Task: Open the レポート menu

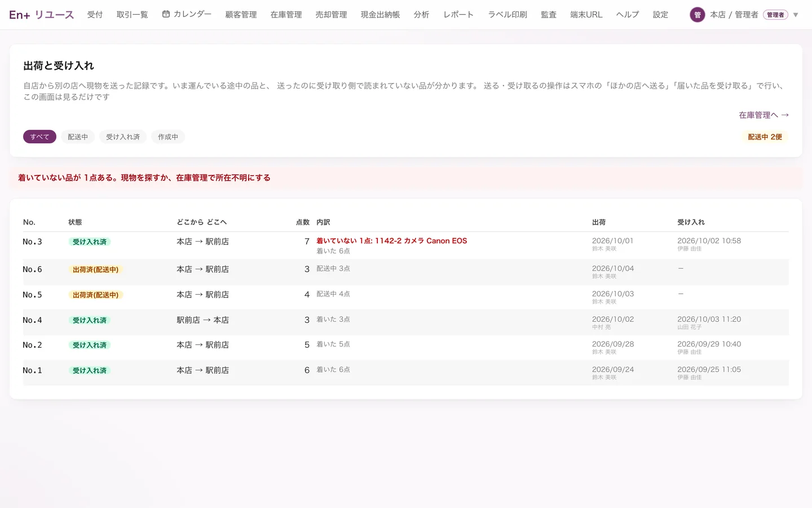Action: pyautogui.click(x=458, y=15)
